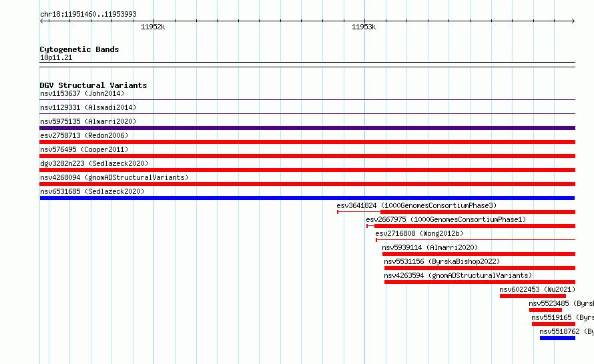Select the red bar under nsv576495
This screenshot has width=594, height=364.
point(307,156)
